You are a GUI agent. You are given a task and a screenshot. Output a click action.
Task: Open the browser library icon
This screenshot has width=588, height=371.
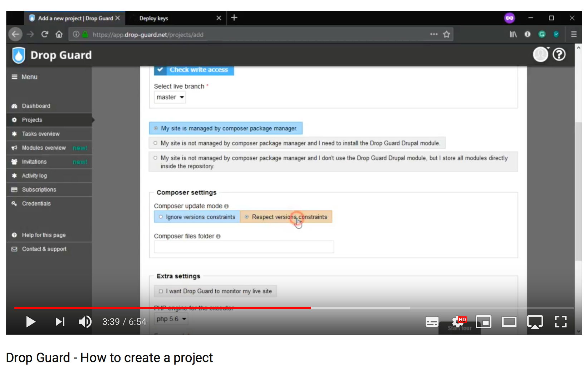click(513, 34)
